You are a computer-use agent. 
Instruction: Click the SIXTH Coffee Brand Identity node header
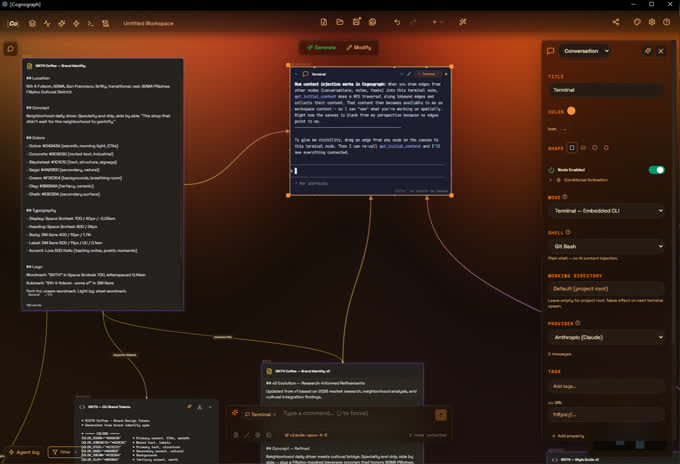(x=103, y=66)
